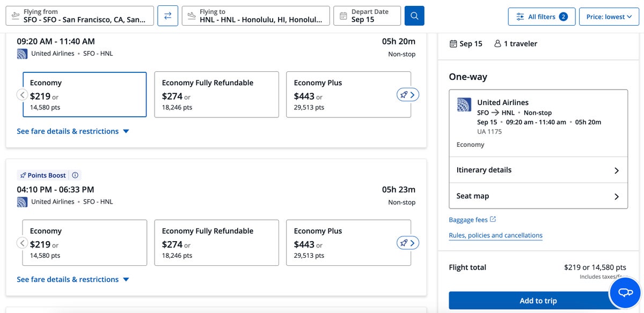The width and height of the screenshot is (644, 313).
Task: Show next fares for 09:20 AM flight
Action: click(x=408, y=95)
